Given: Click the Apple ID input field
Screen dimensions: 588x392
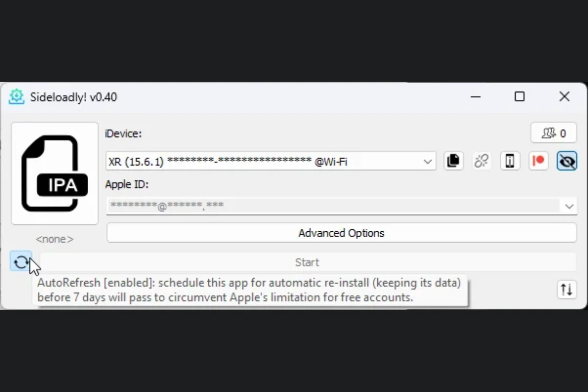Looking at the screenshot, I should click(333, 206).
